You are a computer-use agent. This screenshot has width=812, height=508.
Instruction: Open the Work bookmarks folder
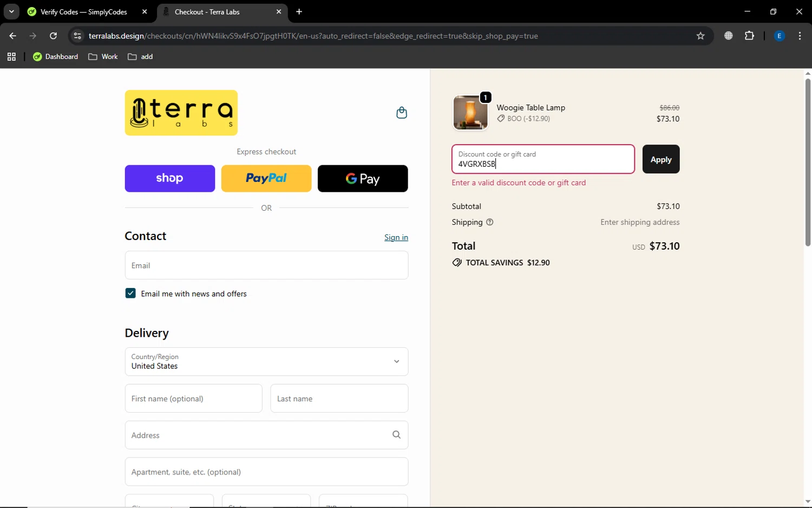coord(103,56)
